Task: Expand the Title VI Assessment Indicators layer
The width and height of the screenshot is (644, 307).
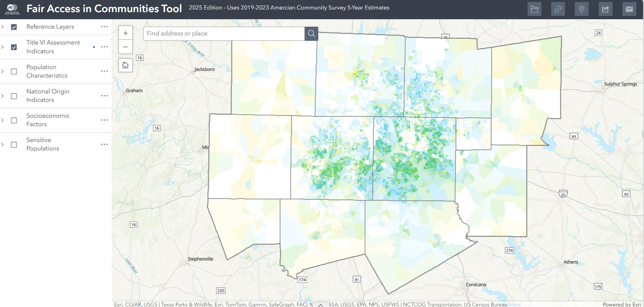Action: point(3,47)
